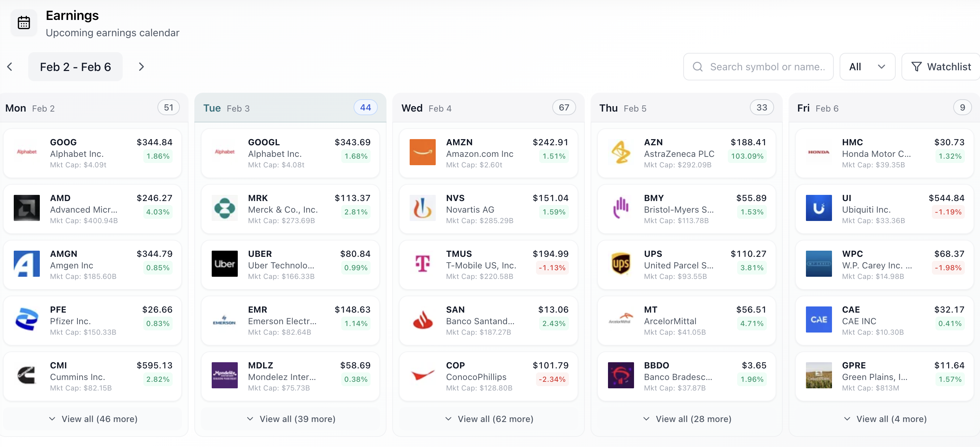This screenshot has height=447, width=980.
Task: Open the AZN AstraZeneca PLC card
Action: coord(686,153)
